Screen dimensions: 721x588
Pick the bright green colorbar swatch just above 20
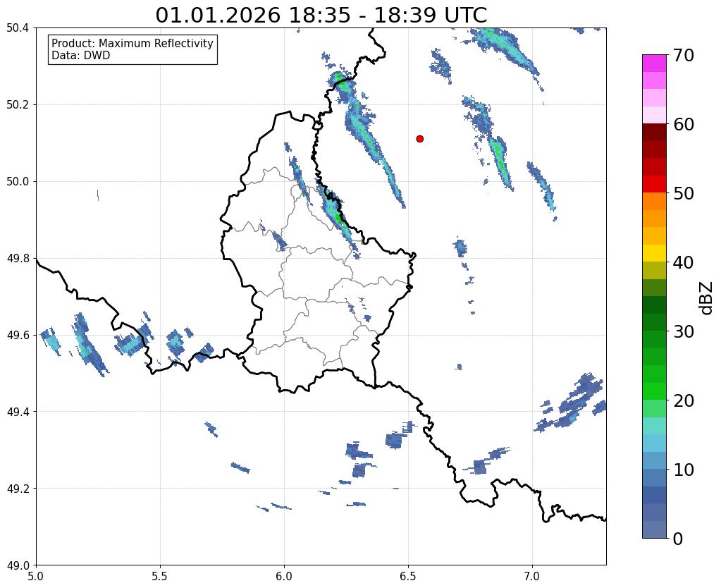[654, 391]
